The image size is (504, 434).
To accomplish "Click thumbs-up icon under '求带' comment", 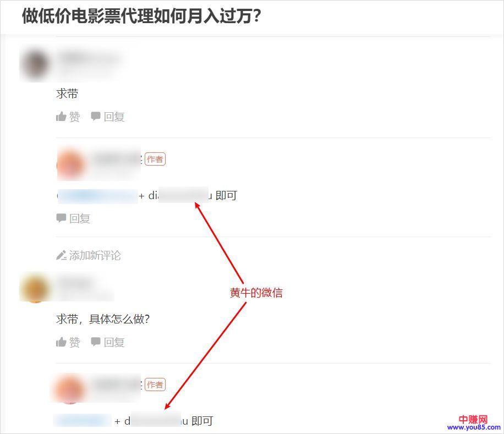I will coord(61,117).
